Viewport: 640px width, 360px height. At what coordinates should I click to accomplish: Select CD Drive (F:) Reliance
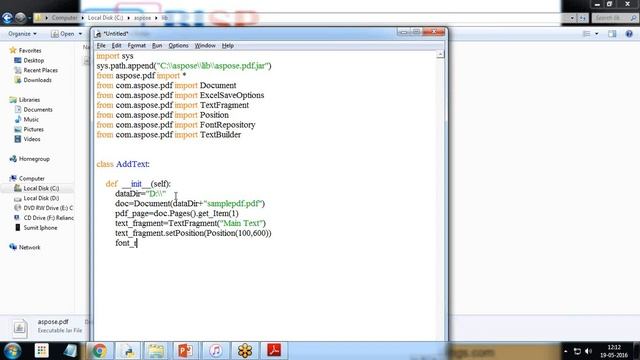(x=49, y=218)
